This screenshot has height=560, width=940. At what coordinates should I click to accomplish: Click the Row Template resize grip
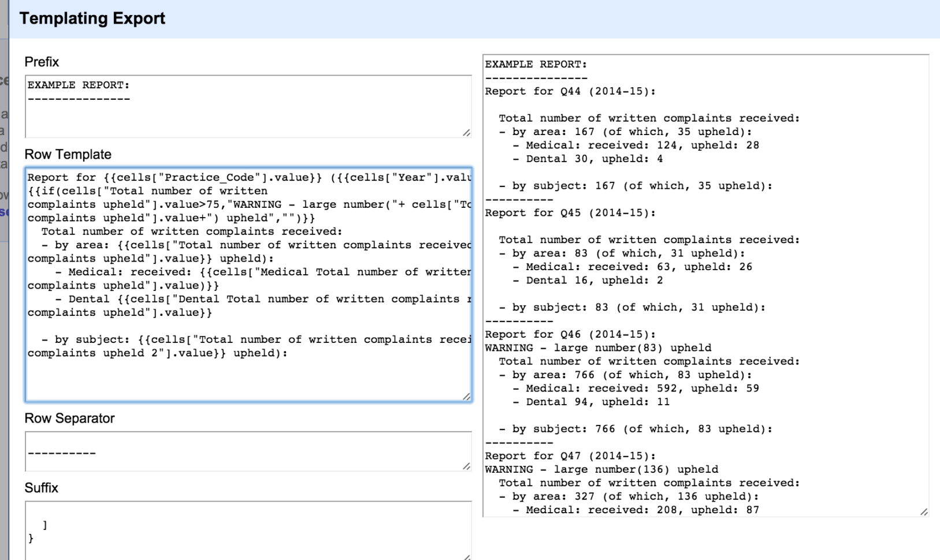pyautogui.click(x=466, y=397)
